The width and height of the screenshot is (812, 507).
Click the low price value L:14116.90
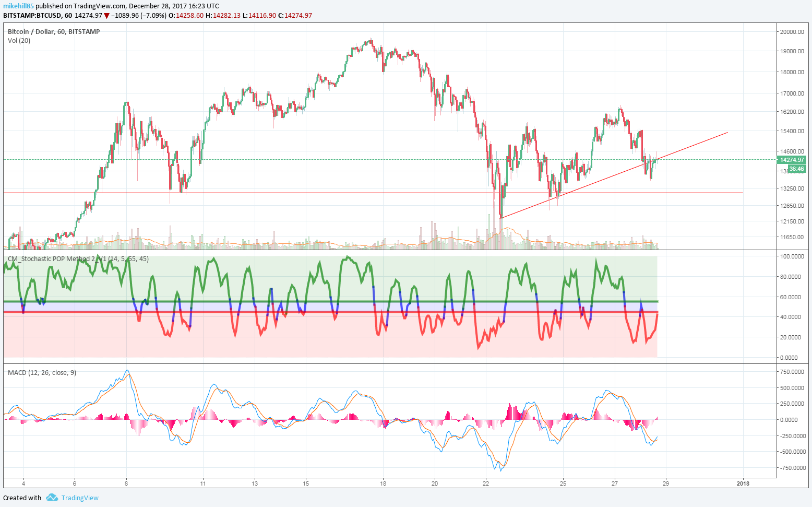coord(259,16)
